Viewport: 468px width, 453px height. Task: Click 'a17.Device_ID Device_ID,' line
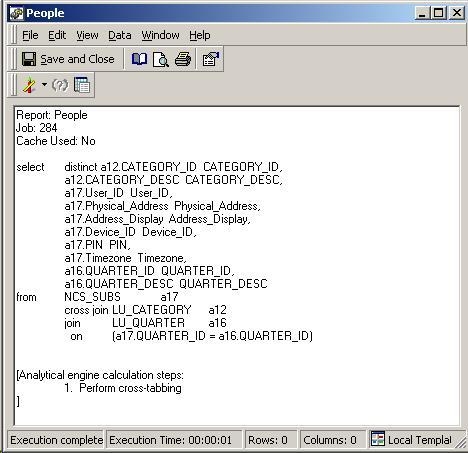pos(130,232)
